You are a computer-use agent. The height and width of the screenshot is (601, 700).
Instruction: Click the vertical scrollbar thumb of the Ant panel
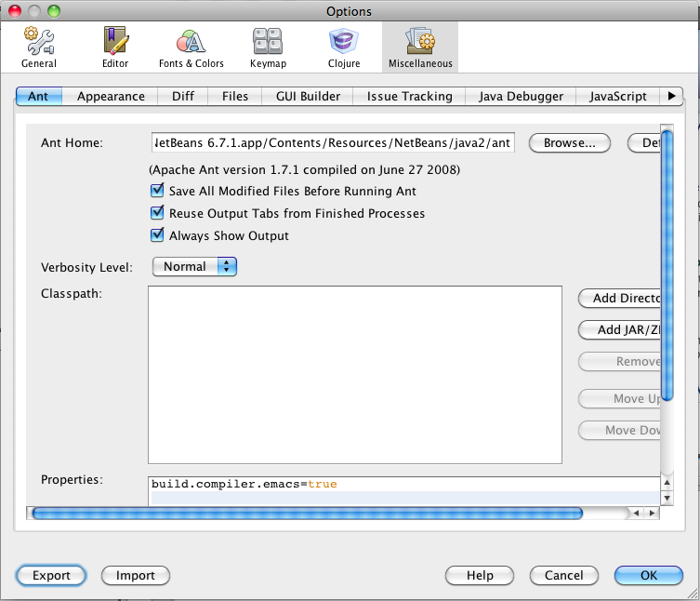(667, 264)
